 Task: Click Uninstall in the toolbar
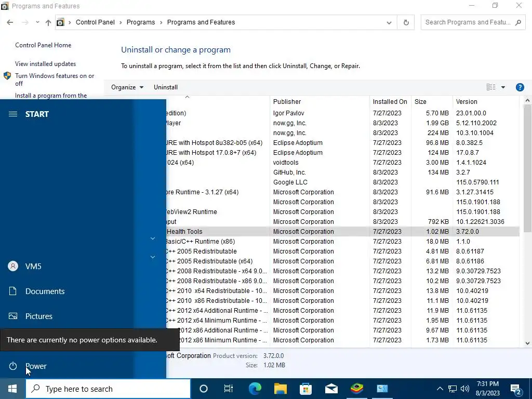pos(166,87)
